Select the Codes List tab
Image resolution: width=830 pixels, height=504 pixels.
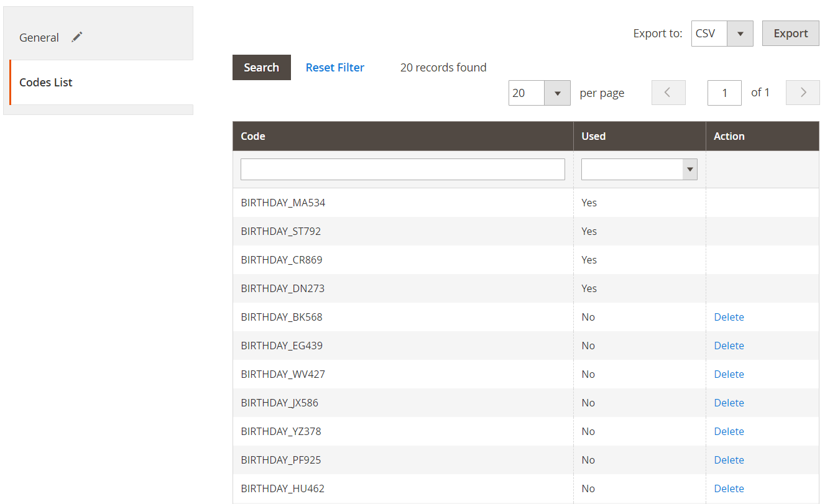[46, 83]
